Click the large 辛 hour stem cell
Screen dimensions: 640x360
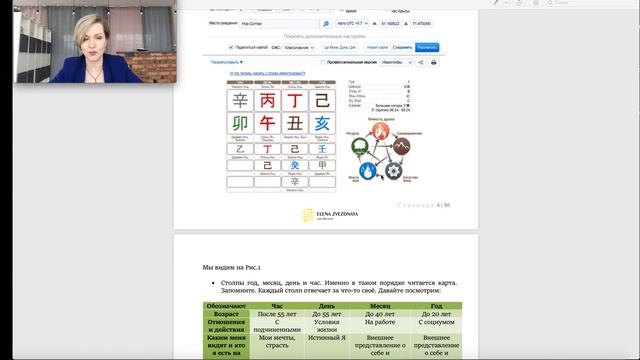[x=240, y=100]
